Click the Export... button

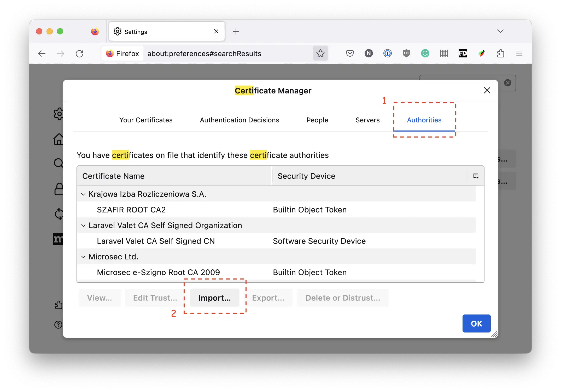tap(268, 298)
